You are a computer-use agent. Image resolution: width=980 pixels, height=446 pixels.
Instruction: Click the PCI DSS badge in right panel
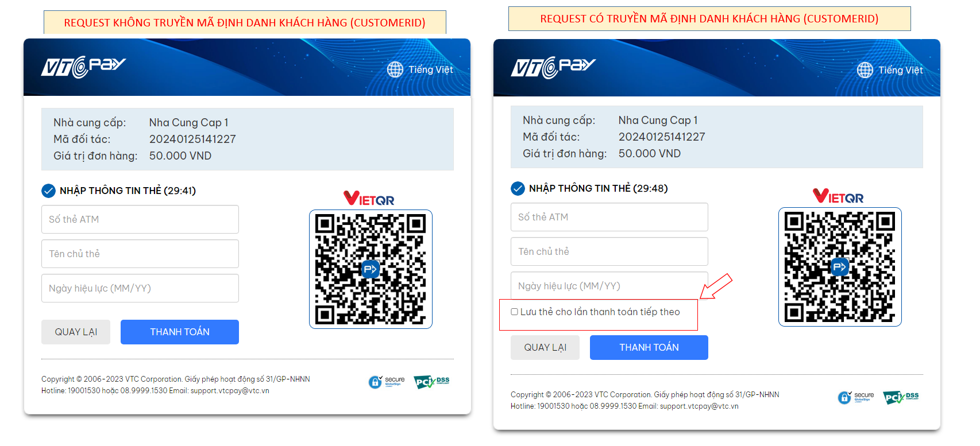(x=901, y=397)
